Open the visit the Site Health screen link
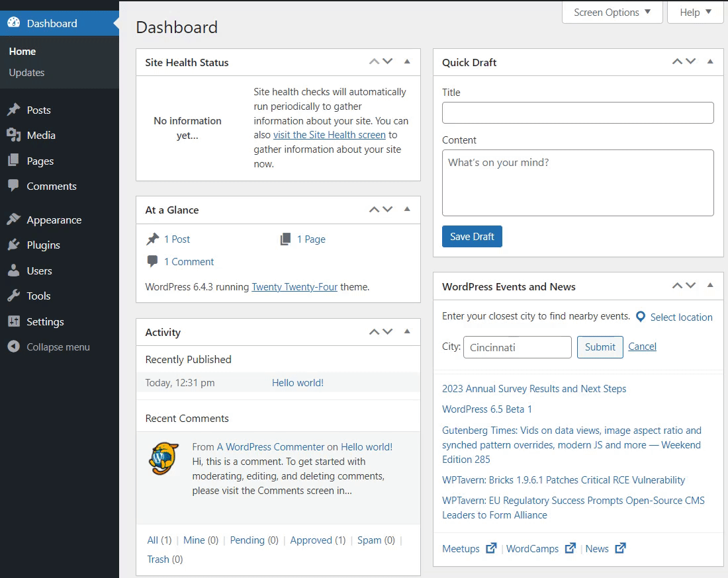Screen dimensions: 728x578 329,135
